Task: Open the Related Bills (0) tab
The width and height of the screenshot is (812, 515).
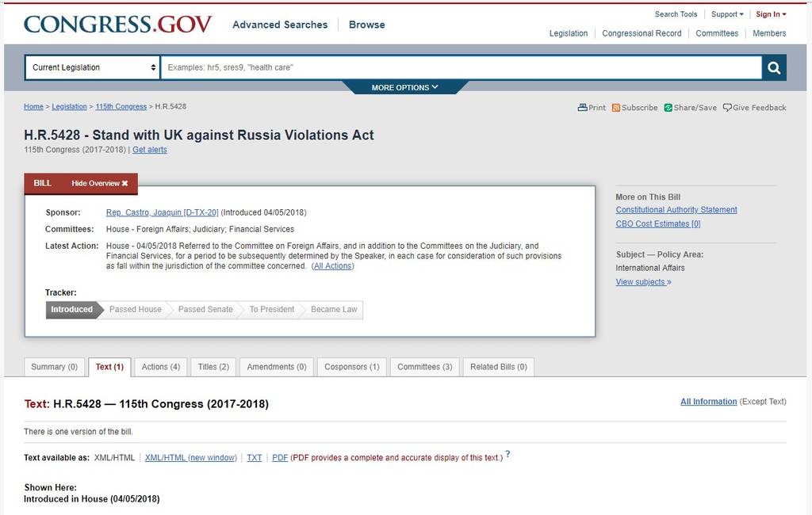Action: tap(498, 367)
